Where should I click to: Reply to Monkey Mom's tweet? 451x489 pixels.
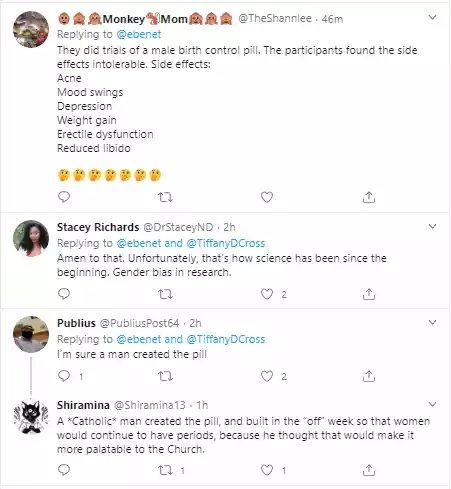click(64, 197)
